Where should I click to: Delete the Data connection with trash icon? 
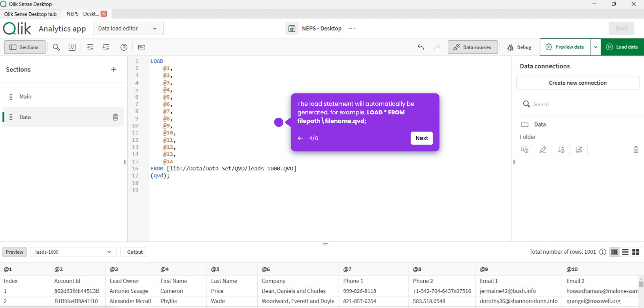point(636,150)
